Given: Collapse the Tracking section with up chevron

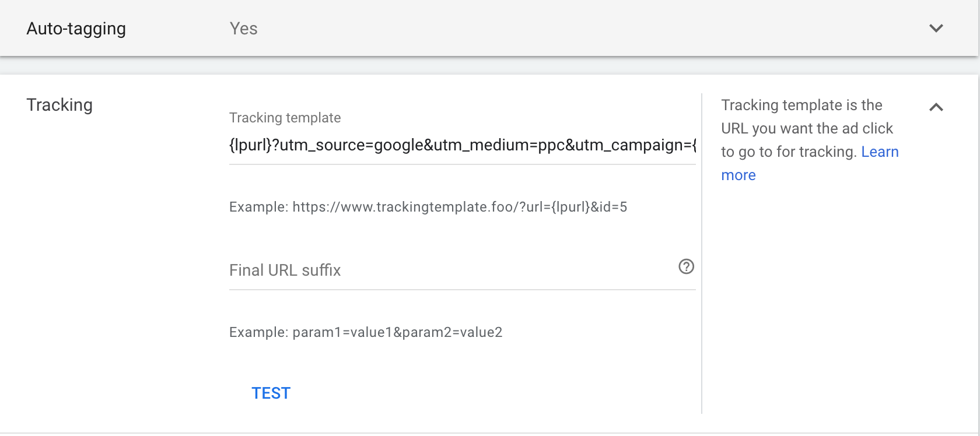Looking at the screenshot, I should click(936, 107).
